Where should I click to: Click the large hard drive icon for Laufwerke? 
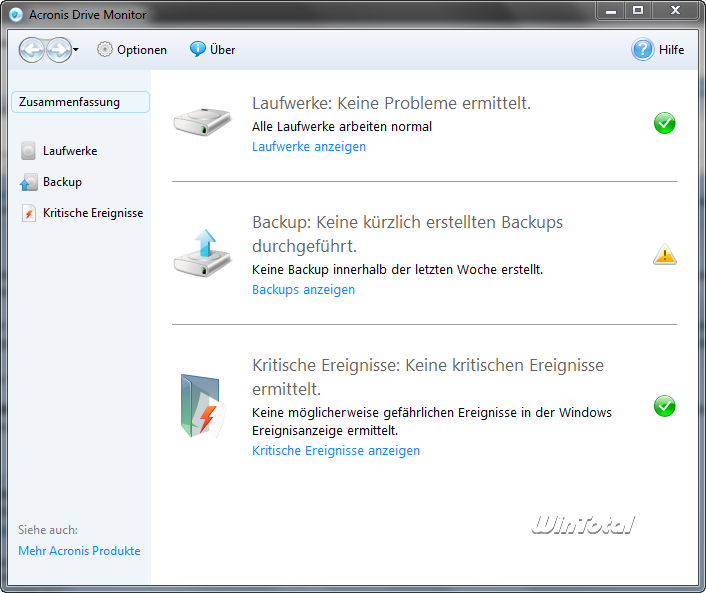[x=202, y=122]
